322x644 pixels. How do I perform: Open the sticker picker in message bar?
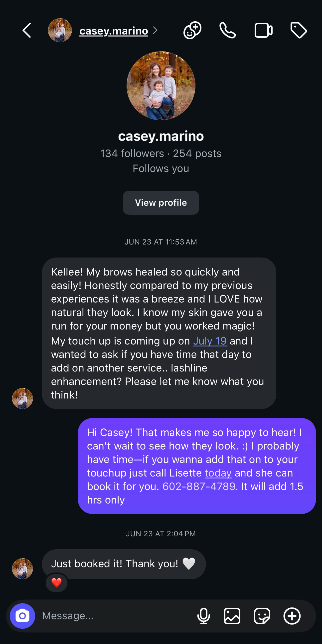click(x=262, y=616)
